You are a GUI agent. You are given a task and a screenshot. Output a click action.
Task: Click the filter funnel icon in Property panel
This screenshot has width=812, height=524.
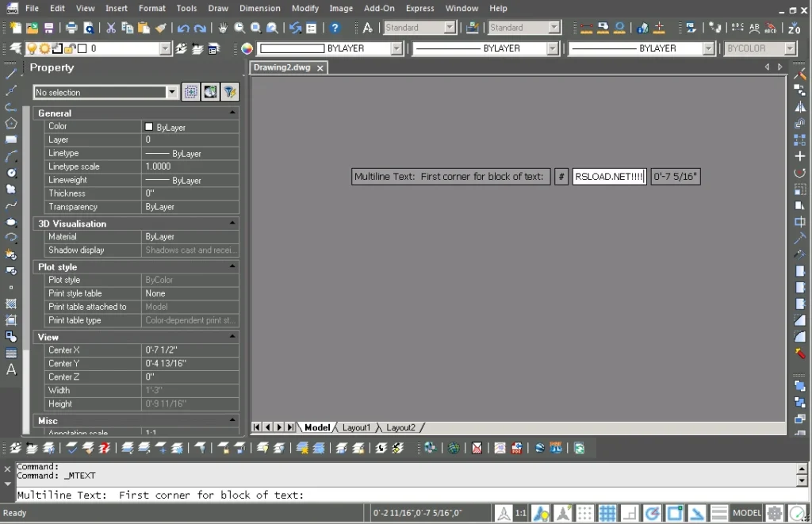click(229, 92)
